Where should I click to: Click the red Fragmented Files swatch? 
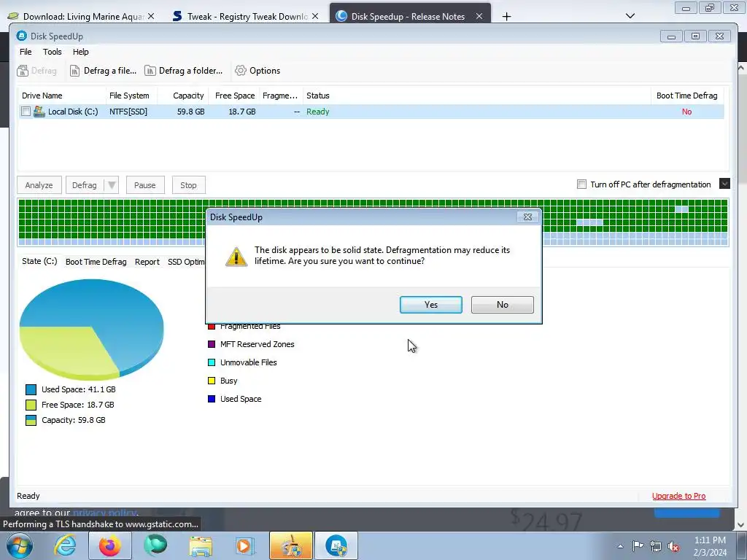[212, 327]
